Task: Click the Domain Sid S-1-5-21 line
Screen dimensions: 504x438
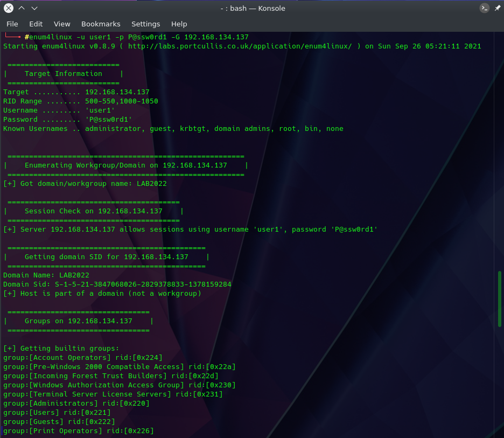Action: coord(117,284)
